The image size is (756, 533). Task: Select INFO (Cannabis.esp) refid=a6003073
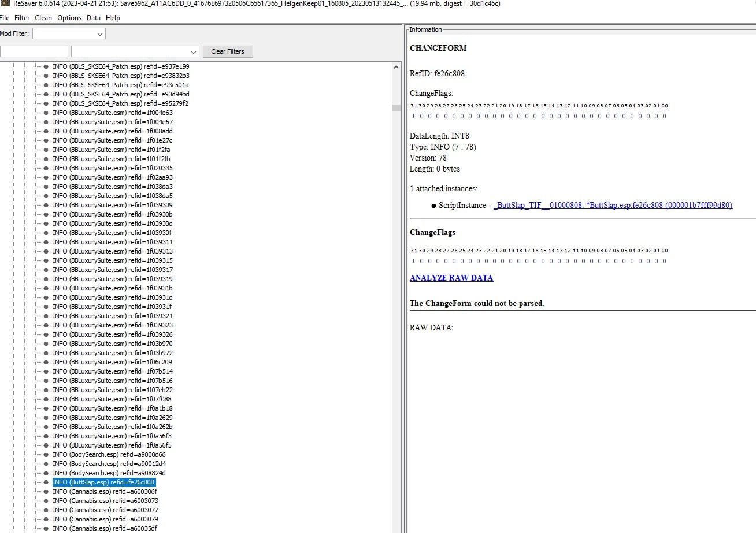105,501
